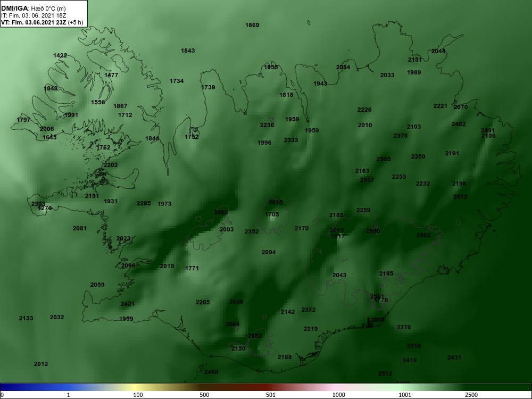Click the map value 2295
Viewport: 532px width, 399px height.
144,203
